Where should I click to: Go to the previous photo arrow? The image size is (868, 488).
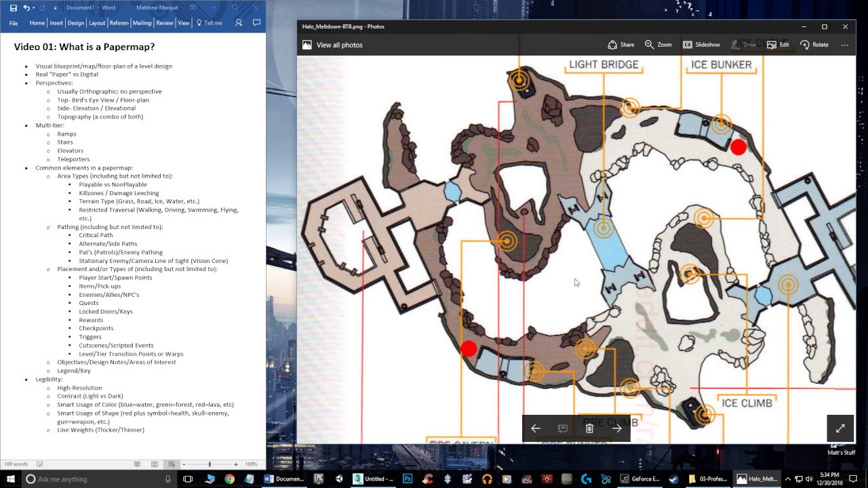pos(536,428)
